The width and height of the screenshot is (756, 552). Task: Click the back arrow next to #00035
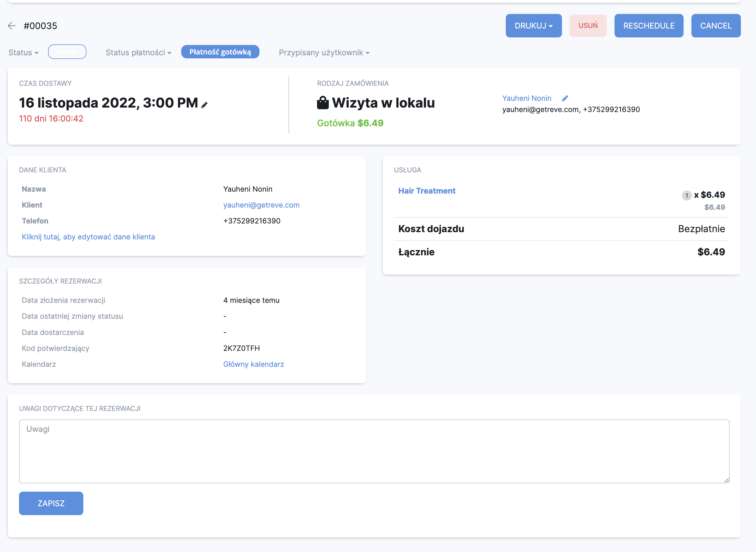pos(12,26)
